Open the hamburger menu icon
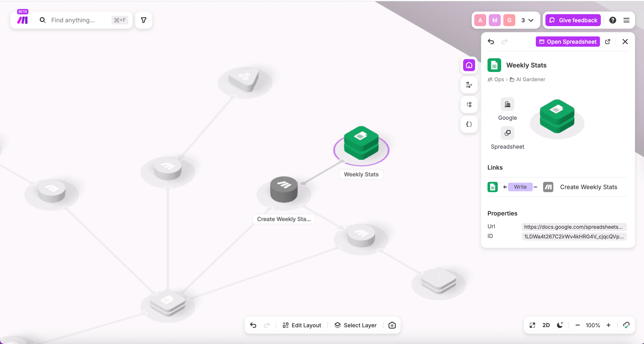Screen dimensions: 644x344 tap(626, 20)
